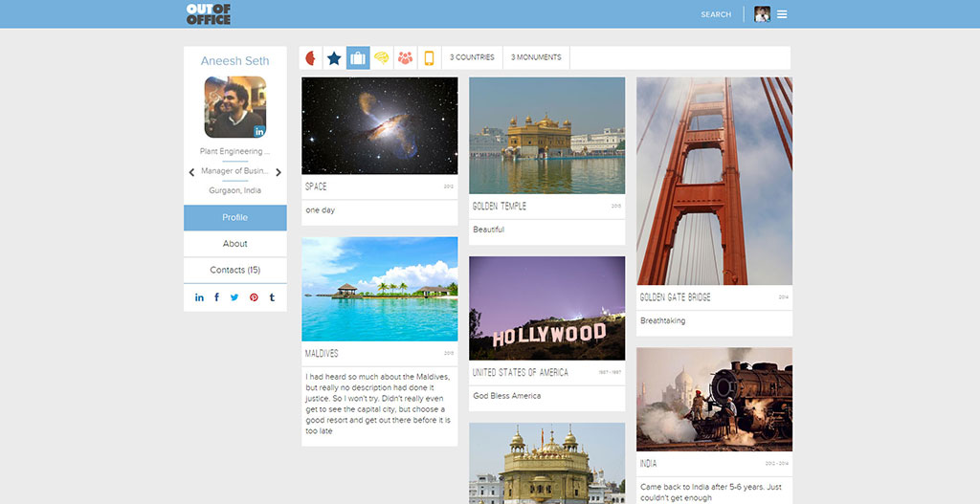Open the Golden Gate Bridge photo
The width and height of the screenshot is (980, 504).
coord(714,181)
